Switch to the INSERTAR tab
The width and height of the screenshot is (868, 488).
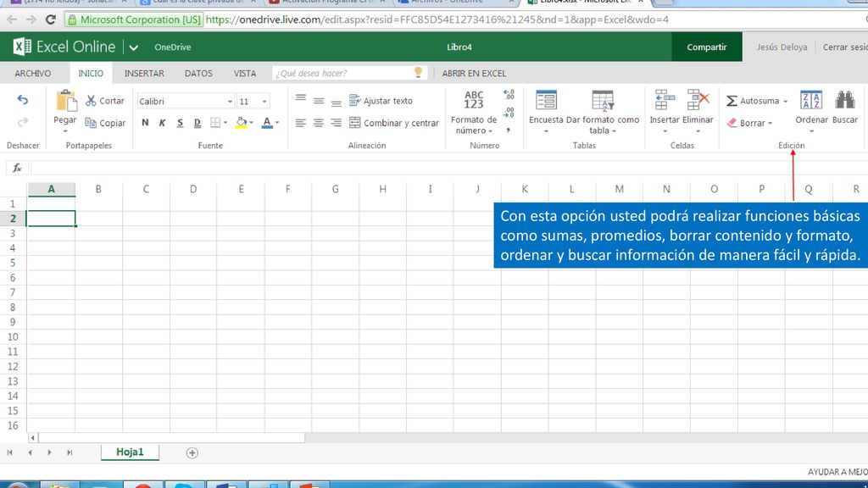pos(144,73)
